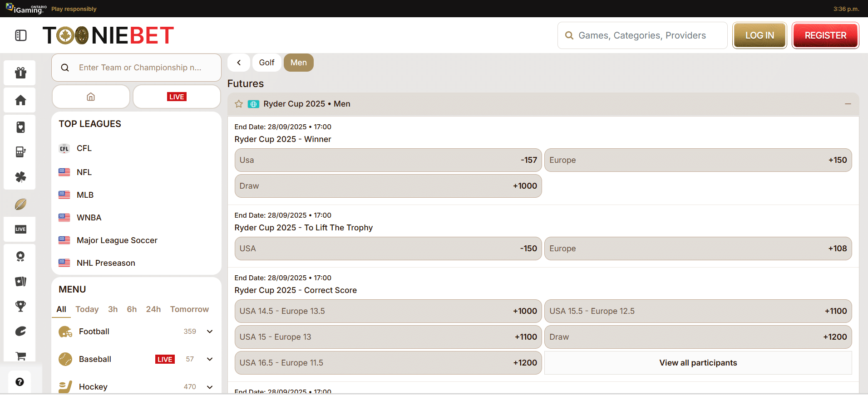Select the Today time filter tab
The image size is (868, 395).
(x=87, y=309)
